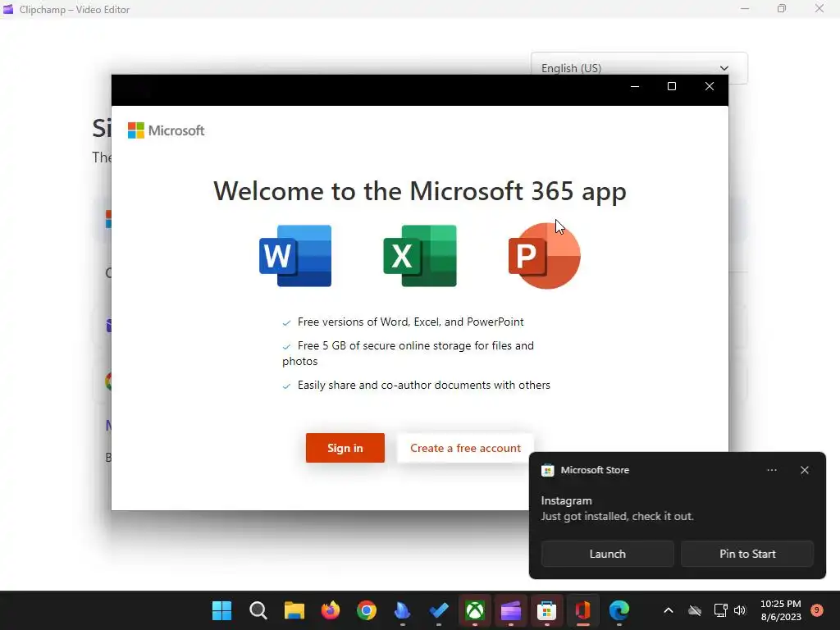Click the Microsoft logo in dialog

166,130
